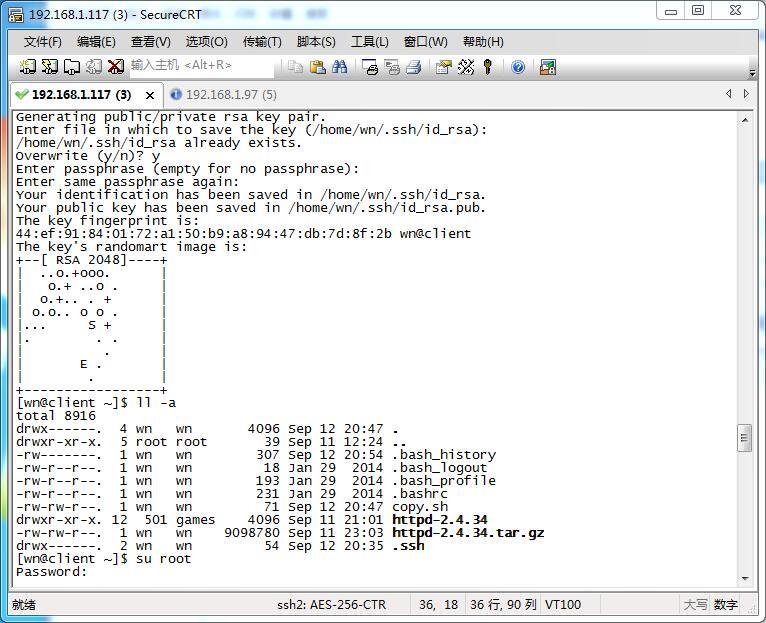
Task: Click the terminal scrollbar thumb
Action: tap(745, 438)
